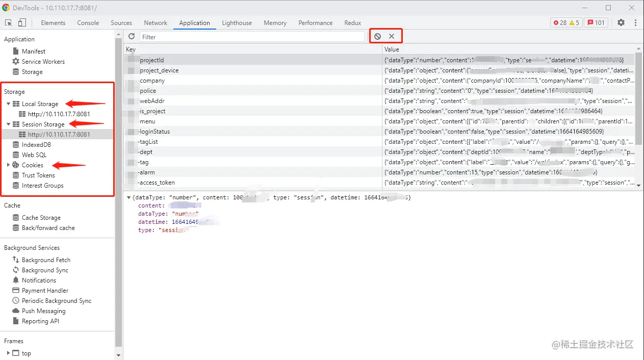Expand the Cookies arrow

pyautogui.click(x=8, y=165)
